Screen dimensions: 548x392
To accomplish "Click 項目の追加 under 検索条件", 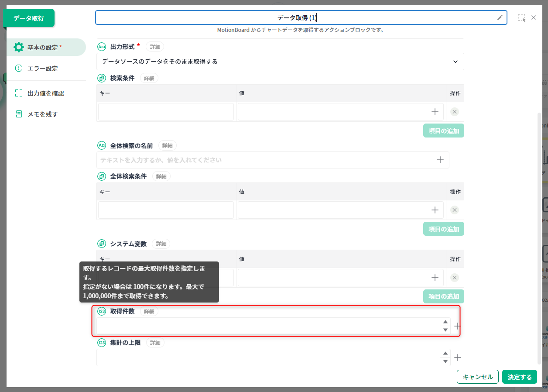I will pyautogui.click(x=444, y=131).
